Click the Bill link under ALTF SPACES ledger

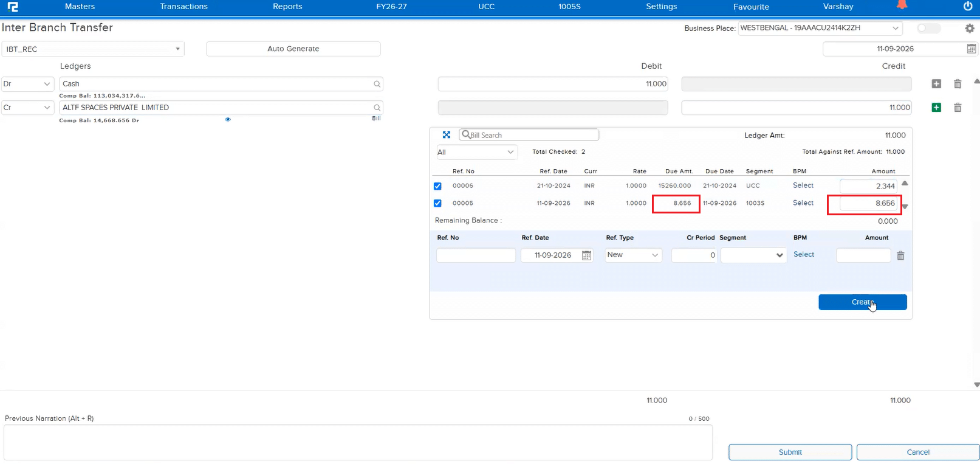point(376,119)
